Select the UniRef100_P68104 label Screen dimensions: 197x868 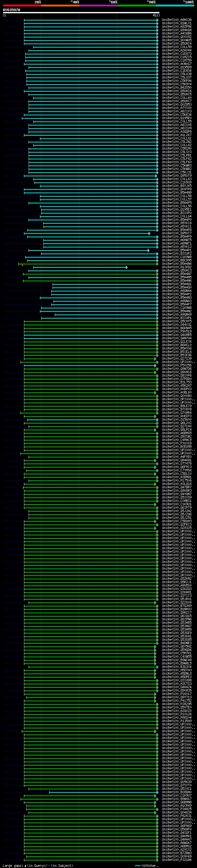click(176, 718)
